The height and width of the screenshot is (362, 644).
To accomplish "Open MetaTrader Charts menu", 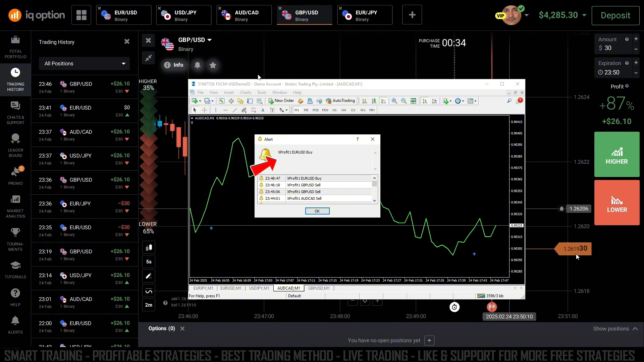I will (x=245, y=93).
